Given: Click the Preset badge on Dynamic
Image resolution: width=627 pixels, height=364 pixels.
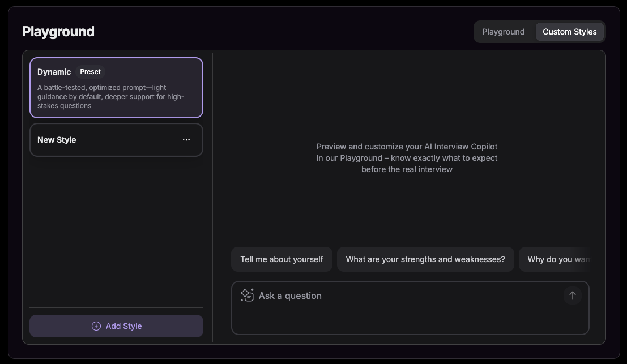Looking at the screenshot, I should click(x=90, y=72).
